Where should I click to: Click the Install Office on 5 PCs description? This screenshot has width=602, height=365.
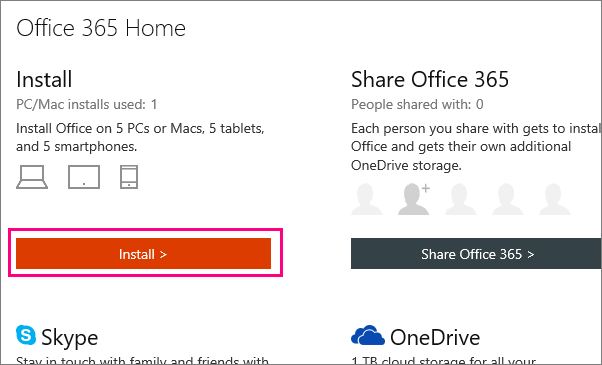coord(140,137)
